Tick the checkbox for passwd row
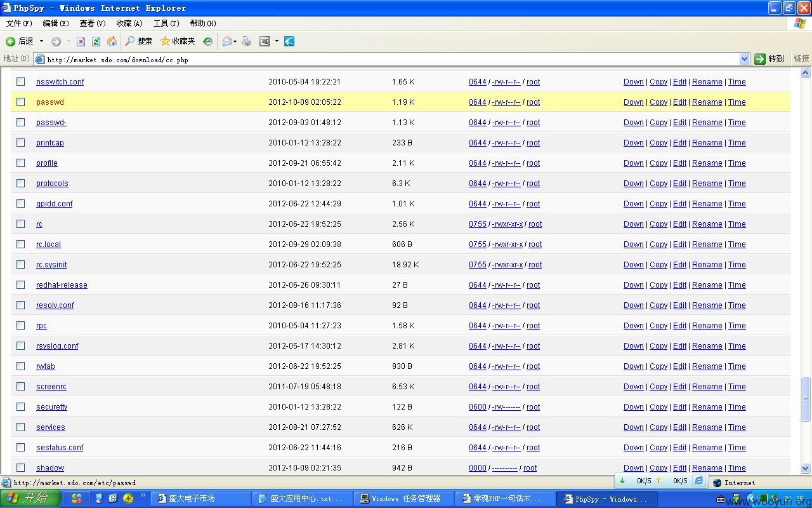Viewport: 812px width, 508px height. tap(21, 102)
